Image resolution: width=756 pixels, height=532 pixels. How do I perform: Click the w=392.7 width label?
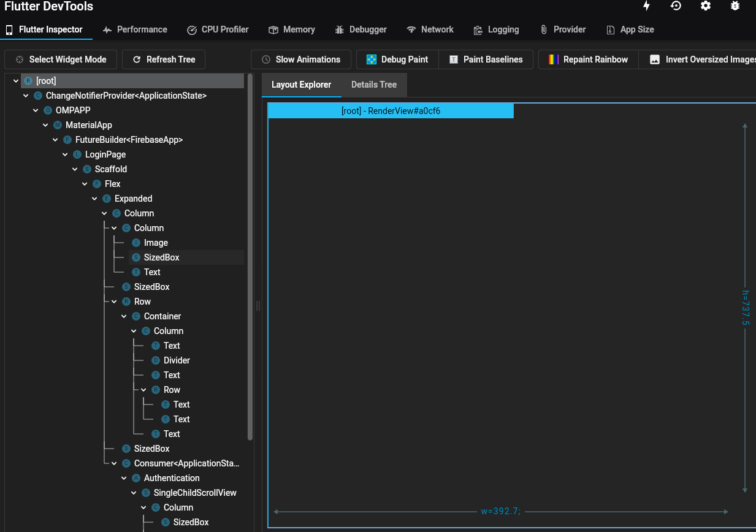pos(501,511)
